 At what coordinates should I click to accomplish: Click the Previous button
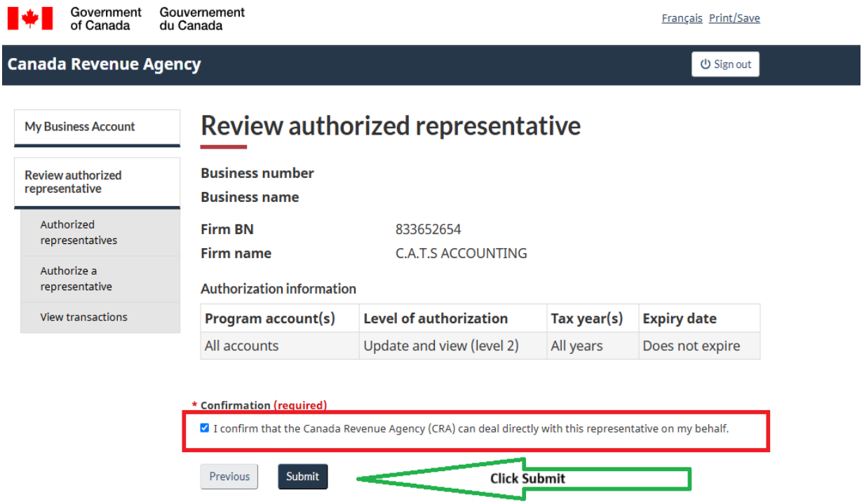229,477
